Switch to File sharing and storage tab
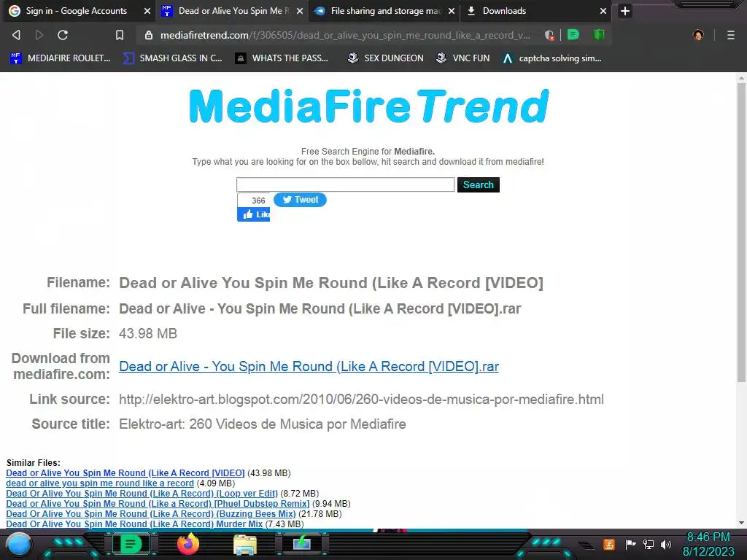 (384, 11)
